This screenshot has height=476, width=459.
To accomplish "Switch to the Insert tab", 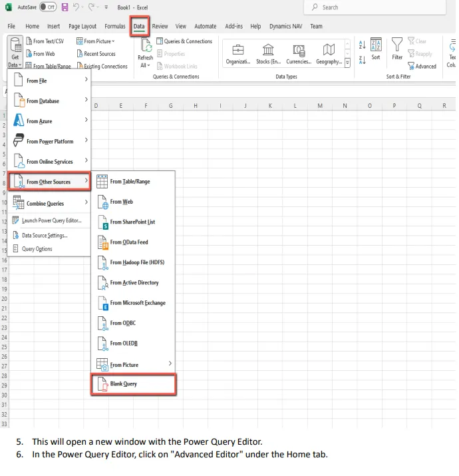I will (53, 27).
